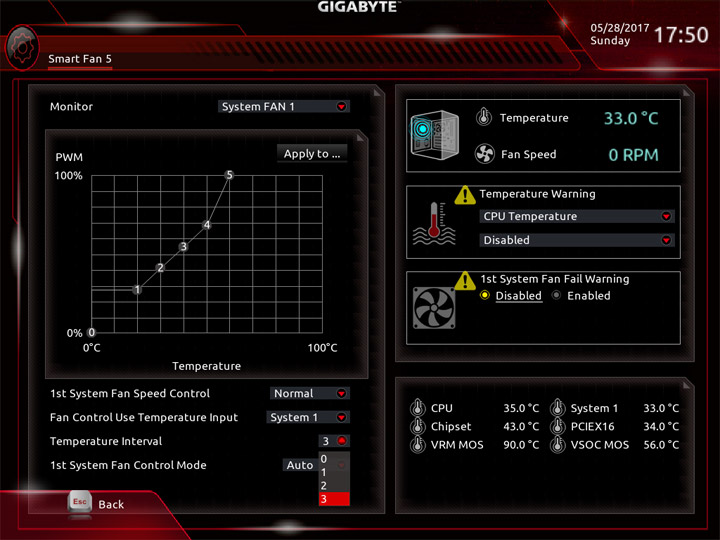The width and height of the screenshot is (720, 540).
Task: Click the Apply to ... button
Action: tap(312, 154)
